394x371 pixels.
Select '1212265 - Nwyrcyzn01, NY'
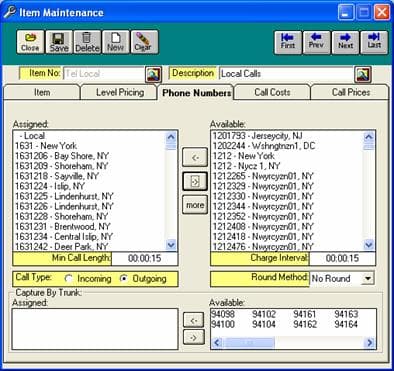click(287, 176)
